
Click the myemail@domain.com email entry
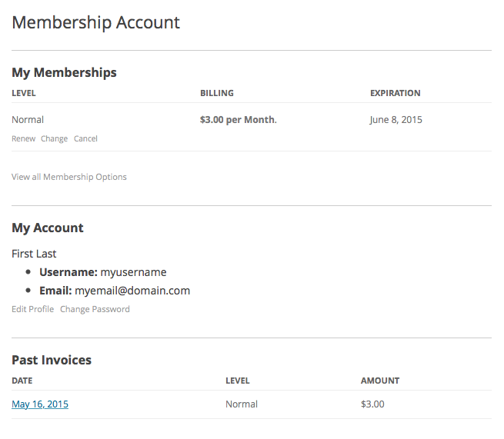point(132,291)
